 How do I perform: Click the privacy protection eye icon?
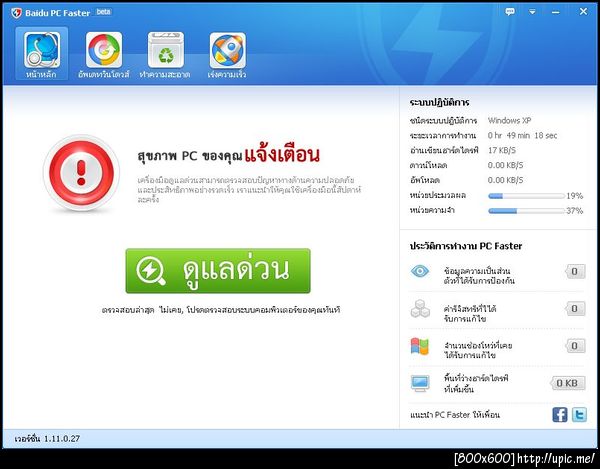(420, 271)
